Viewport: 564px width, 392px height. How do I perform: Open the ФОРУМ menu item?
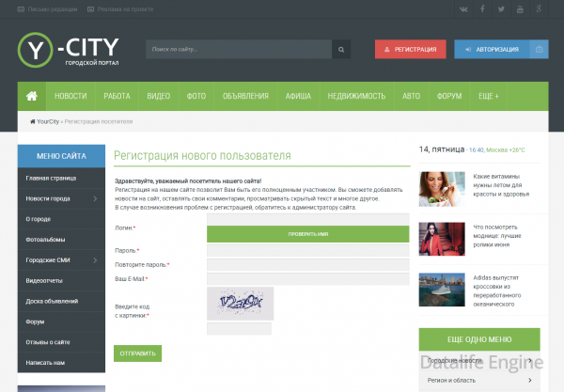[449, 96]
